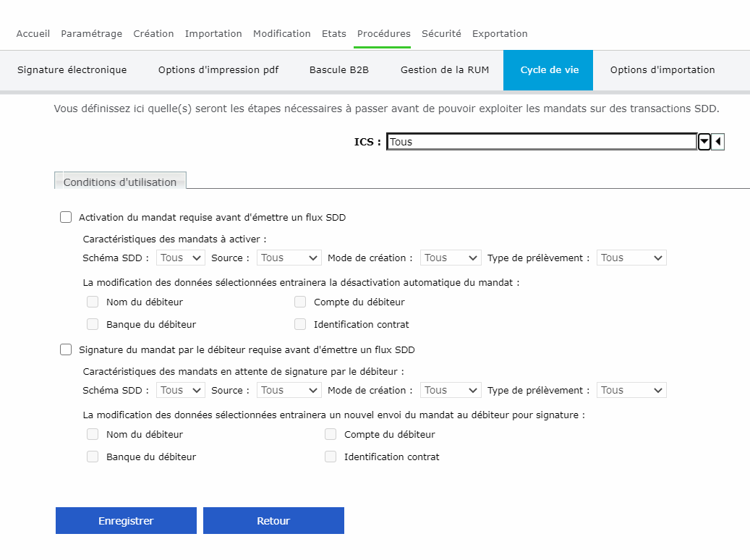Tick signature du mandat par le débiteur checkbox

(x=66, y=349)
